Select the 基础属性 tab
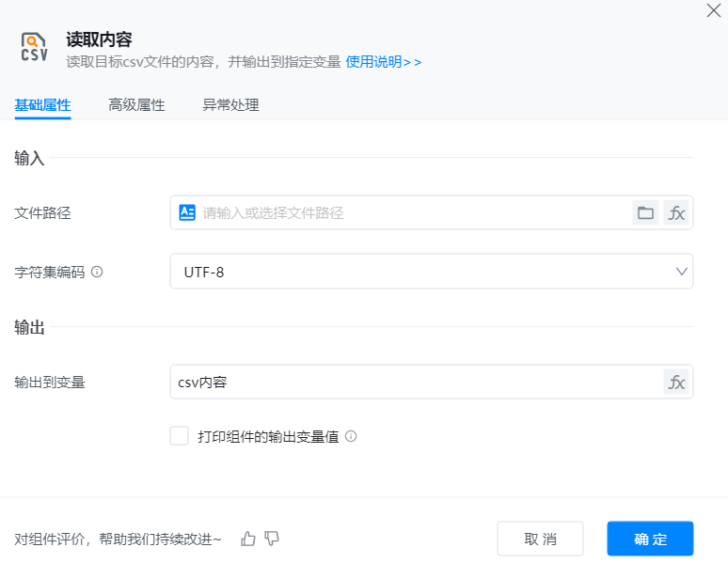Image resolution: width=728 pixels, height=563 pixels. (x=42, y=105)
